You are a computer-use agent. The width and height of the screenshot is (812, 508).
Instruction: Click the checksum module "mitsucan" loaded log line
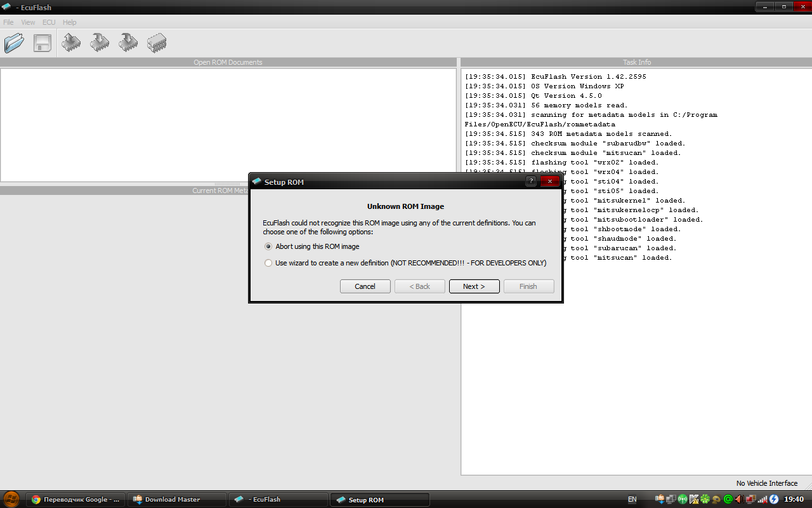(x=573, y=153)
